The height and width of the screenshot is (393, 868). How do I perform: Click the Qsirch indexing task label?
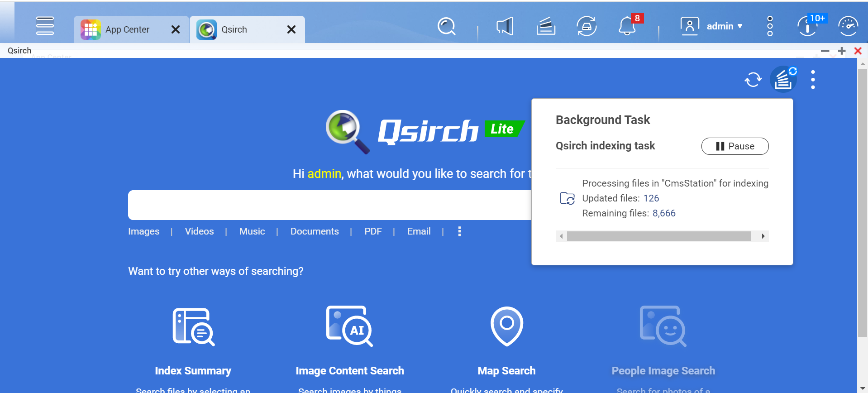point(606,146)
